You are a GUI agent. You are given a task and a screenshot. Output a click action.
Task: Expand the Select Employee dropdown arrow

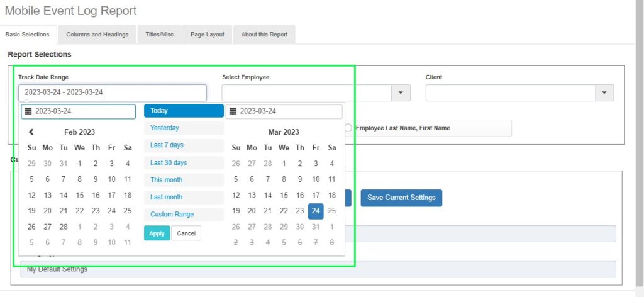401,93
